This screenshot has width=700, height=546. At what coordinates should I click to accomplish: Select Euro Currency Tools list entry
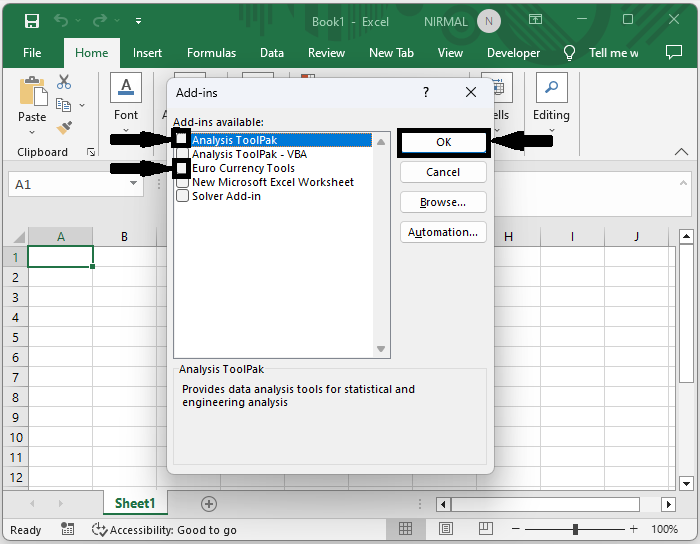tap(243, 168)
